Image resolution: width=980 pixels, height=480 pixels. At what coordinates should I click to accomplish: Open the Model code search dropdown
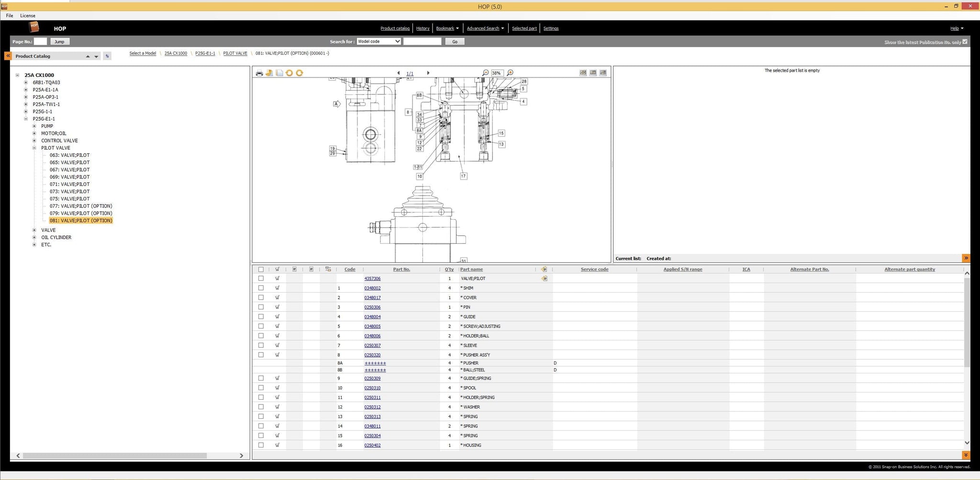point(379,42)
